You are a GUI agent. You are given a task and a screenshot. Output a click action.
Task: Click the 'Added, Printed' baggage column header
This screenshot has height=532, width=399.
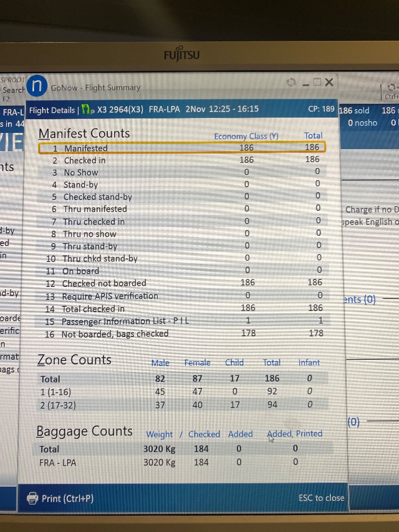[295, 433]
